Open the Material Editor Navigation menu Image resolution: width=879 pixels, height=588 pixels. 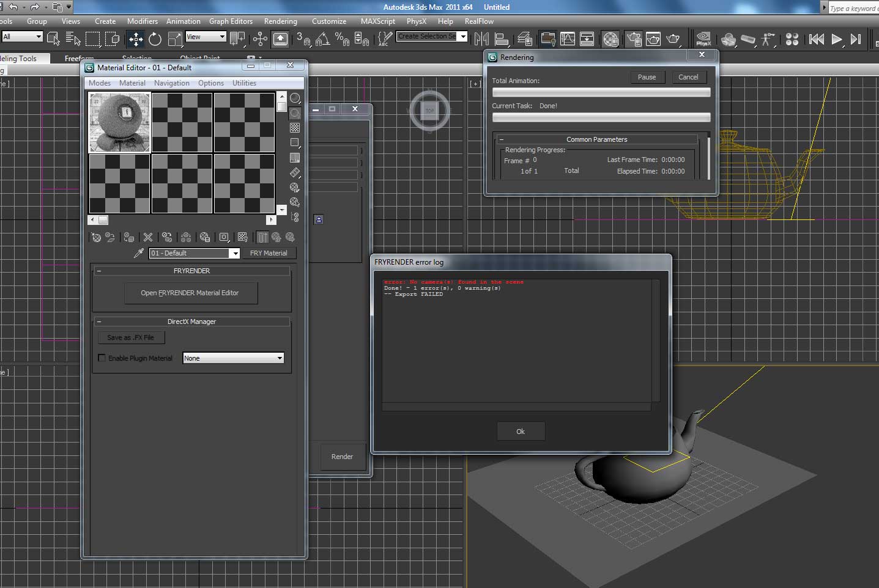coord(172,83)
